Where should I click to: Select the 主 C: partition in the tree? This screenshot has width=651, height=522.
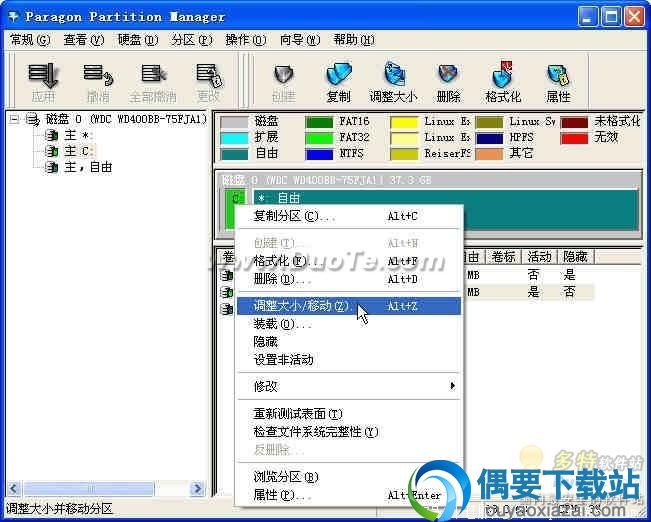point(80,151)
